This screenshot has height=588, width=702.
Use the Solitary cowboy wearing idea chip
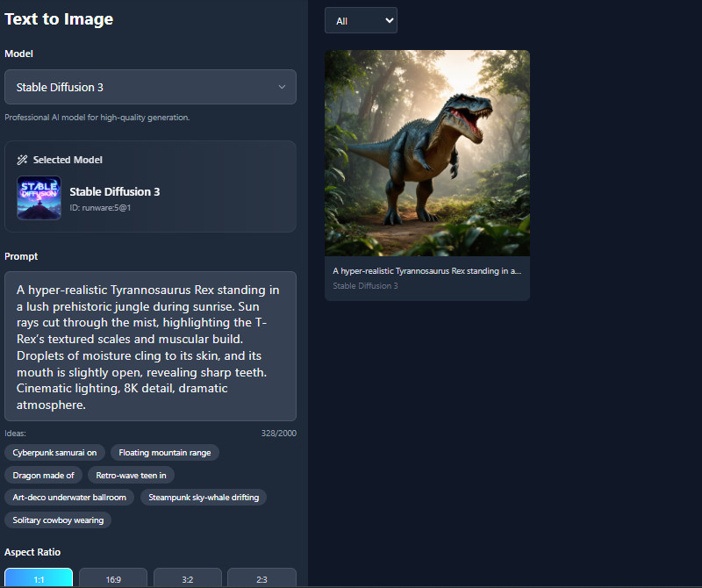(x=58, y=520)
